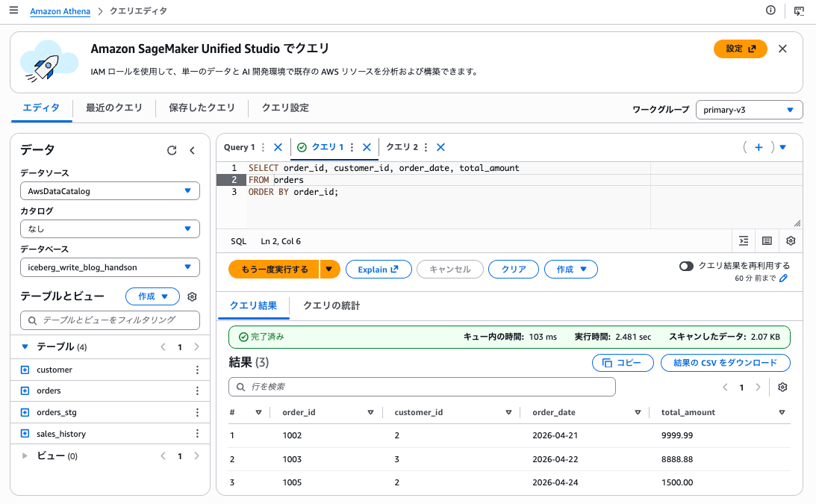This screenshot has height=504, width=816.
Task: Collapse the left data sidebar
Action: [192, 149]
